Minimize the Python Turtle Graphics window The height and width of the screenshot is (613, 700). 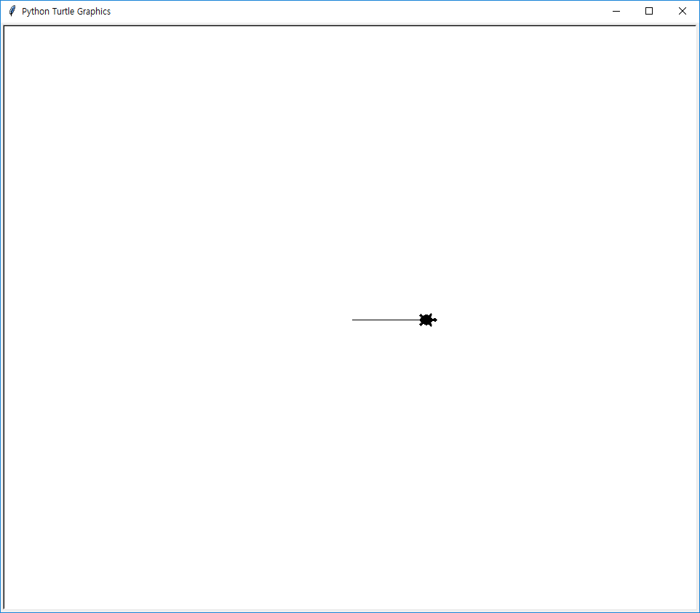point(616,11)
